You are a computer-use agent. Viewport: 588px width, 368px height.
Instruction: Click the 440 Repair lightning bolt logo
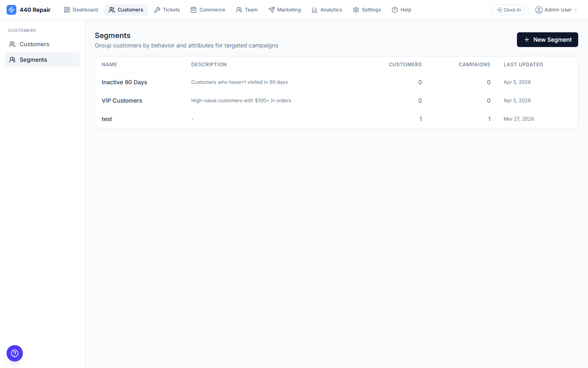point(11,10)
